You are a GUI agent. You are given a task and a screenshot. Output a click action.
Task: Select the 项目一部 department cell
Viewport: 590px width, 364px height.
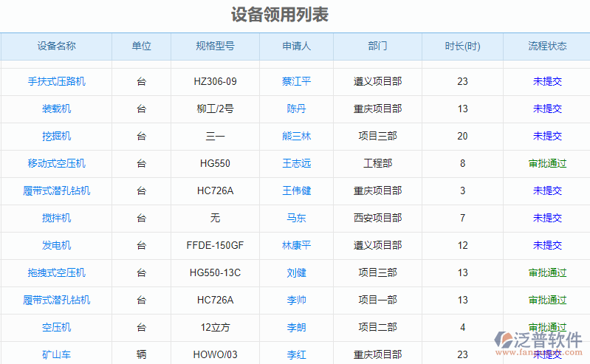click(x=378, y=300)
